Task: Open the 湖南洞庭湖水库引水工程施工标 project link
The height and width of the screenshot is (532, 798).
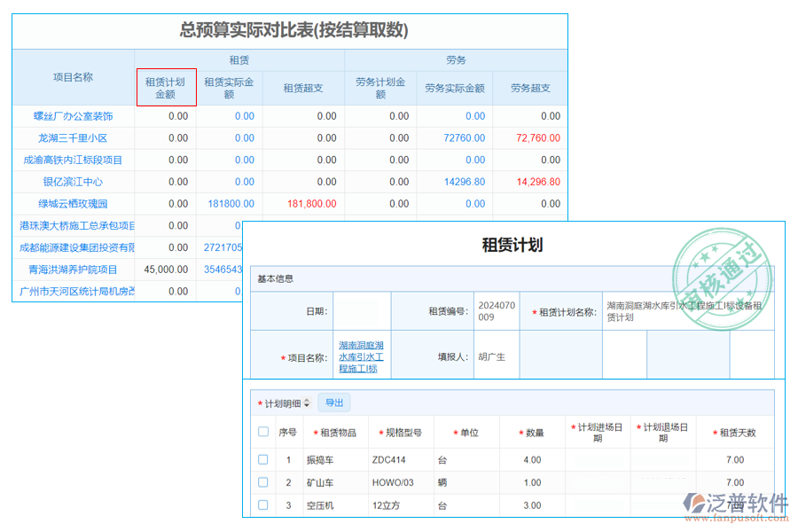Action: pyautogui.click(x=359, y=356)
